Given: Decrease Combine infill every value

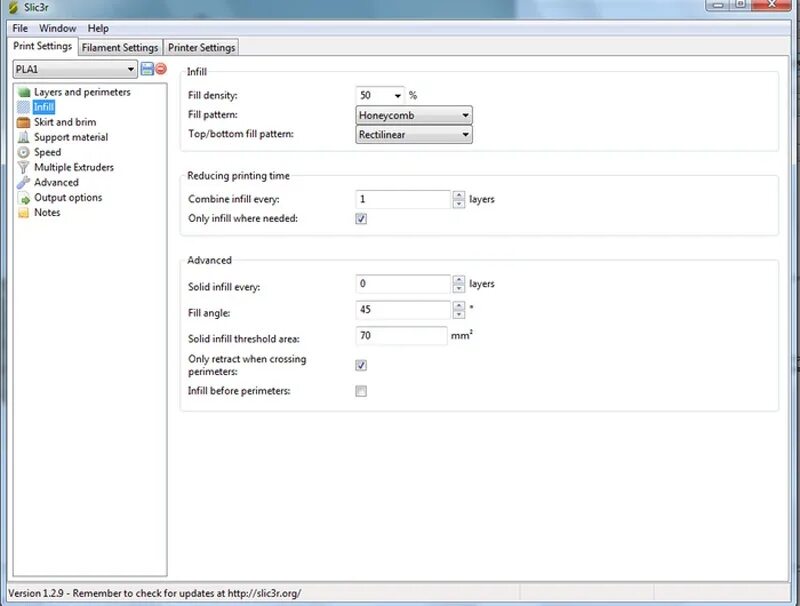Looking at the screenshot, I should (459, 204).
